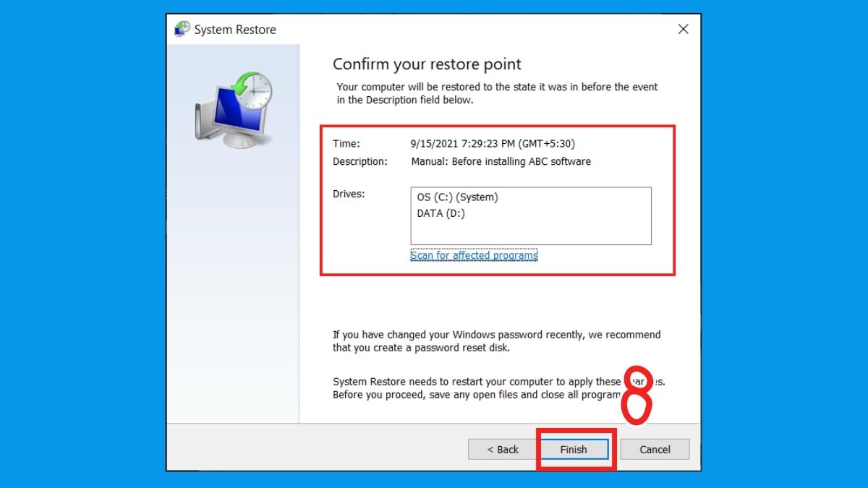This screenshot has width=868, height=488.
Task: Click the System Restore icon in the title bar
Action: [x=182, y=29]
